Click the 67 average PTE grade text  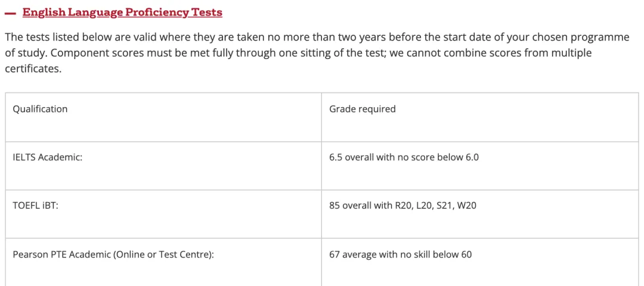[401, 254]
